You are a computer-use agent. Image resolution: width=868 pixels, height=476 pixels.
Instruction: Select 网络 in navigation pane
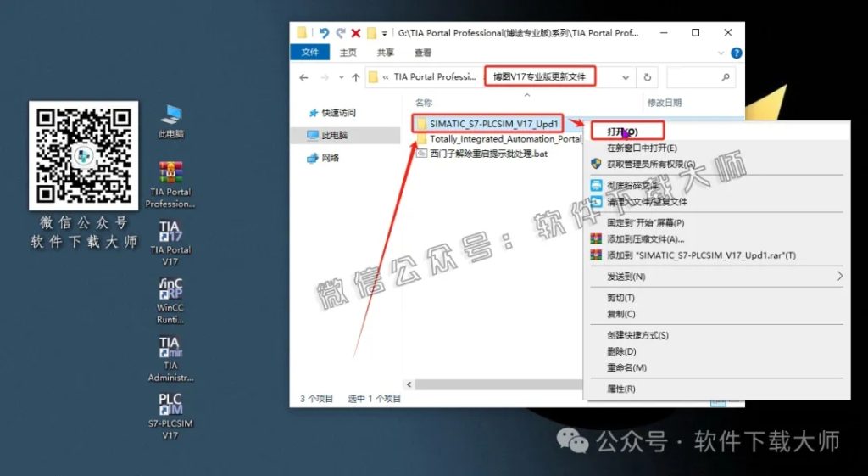[x=330, y=158]
